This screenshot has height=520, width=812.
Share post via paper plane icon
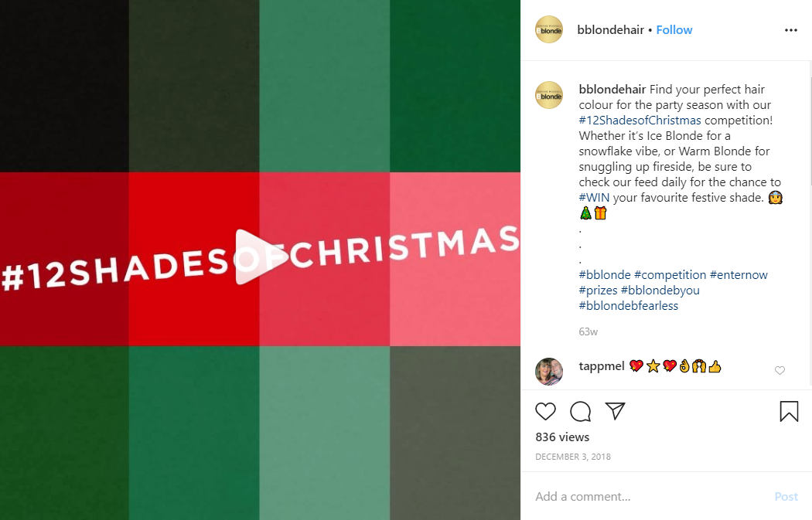coord(616,411)
